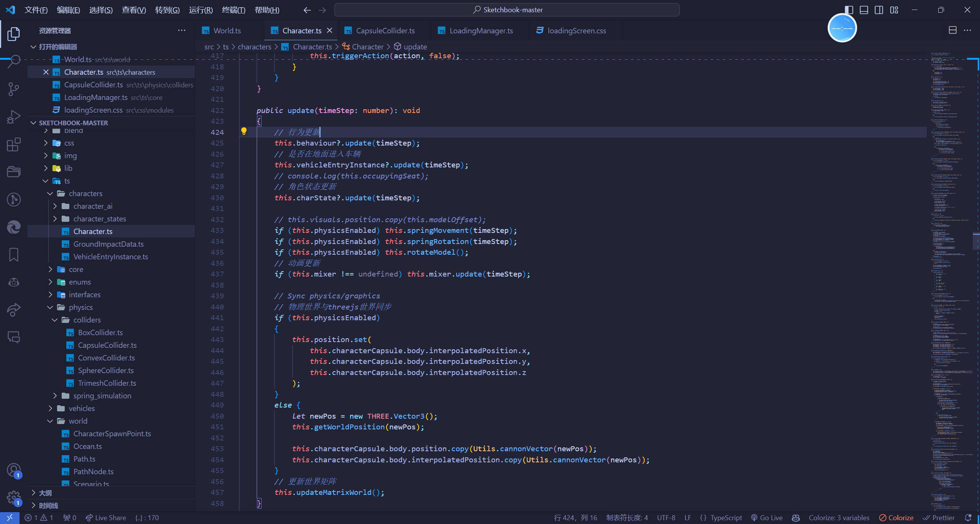
Task: Open notifications bell in status bar
Action: [x=968, y=517]
